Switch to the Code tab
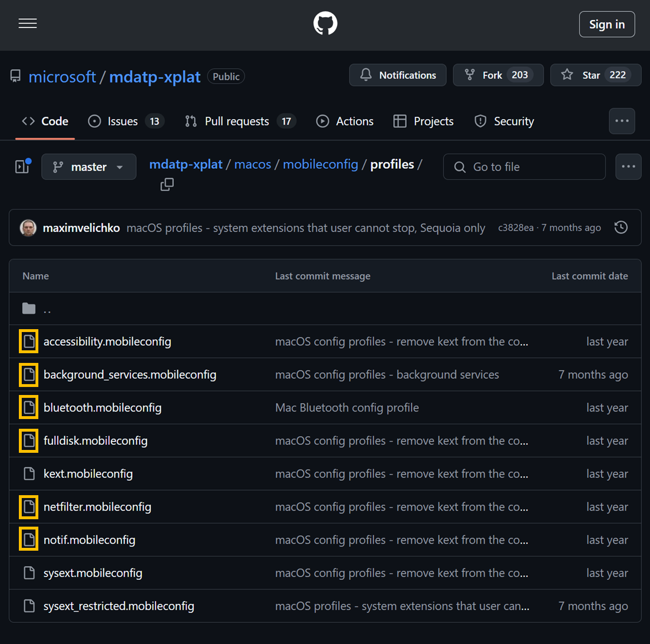Image resolution: width=650 pixels, height=644 pixels. coord(45,121)
